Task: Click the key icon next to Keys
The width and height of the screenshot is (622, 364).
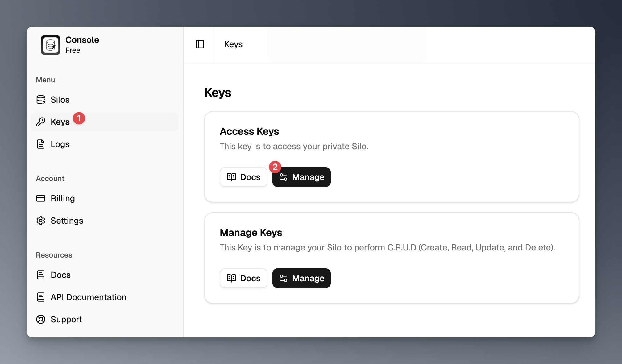Action: click(40, 122)
